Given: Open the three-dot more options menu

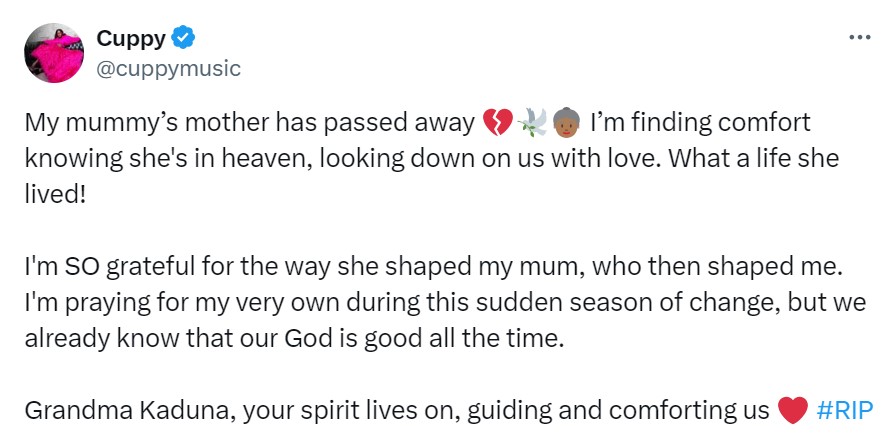Looking at the screenshot, I should coord(858,37).
